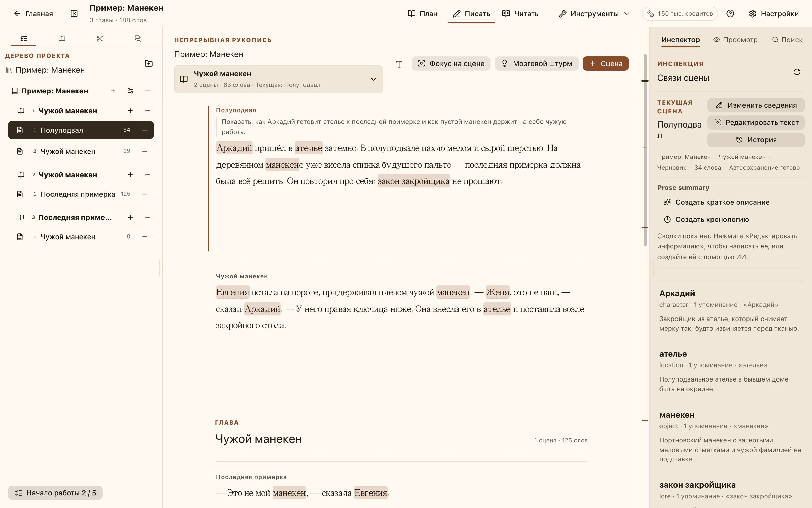This screenshot has height=508, width=812.
Task: Switch to Писать mode
Action: 471,14
